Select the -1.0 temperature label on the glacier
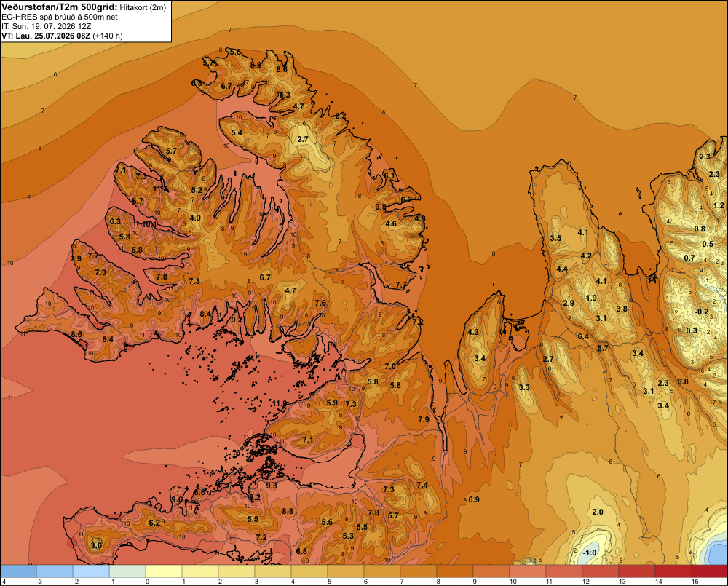728x586 pixels. click(589, 553)
